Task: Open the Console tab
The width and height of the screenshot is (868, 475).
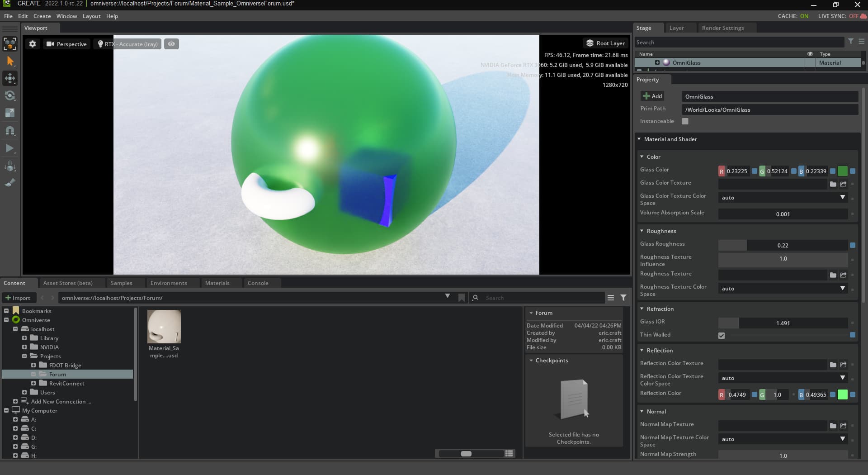Action: (x=258, y=283)
